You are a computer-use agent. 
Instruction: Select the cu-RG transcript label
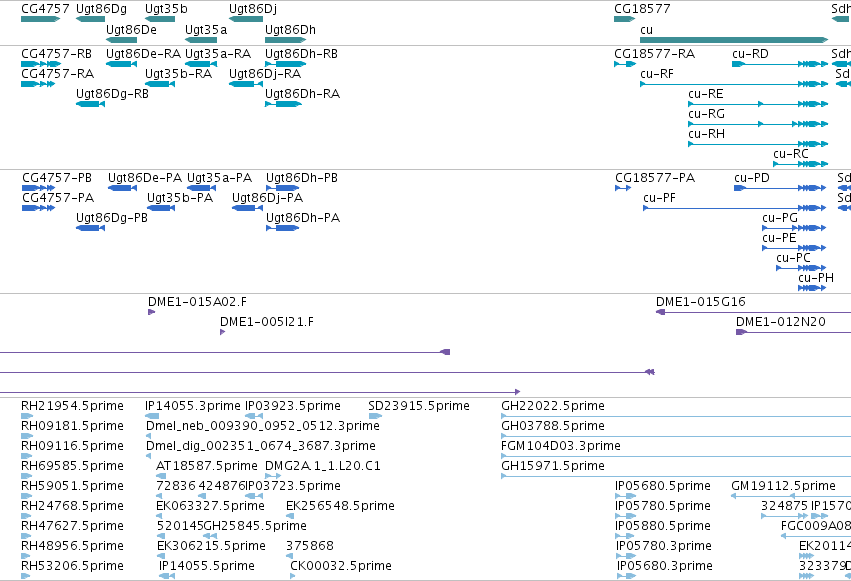(706, 114)
